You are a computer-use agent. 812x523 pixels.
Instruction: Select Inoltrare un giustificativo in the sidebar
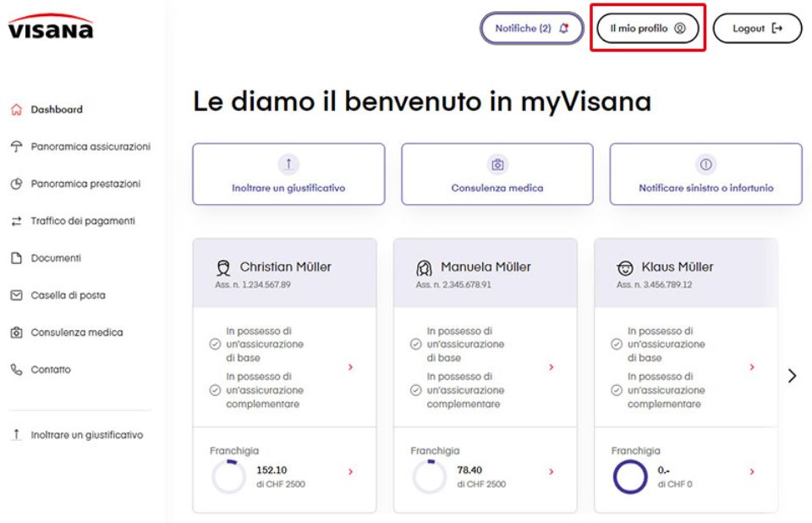point(86,435)
